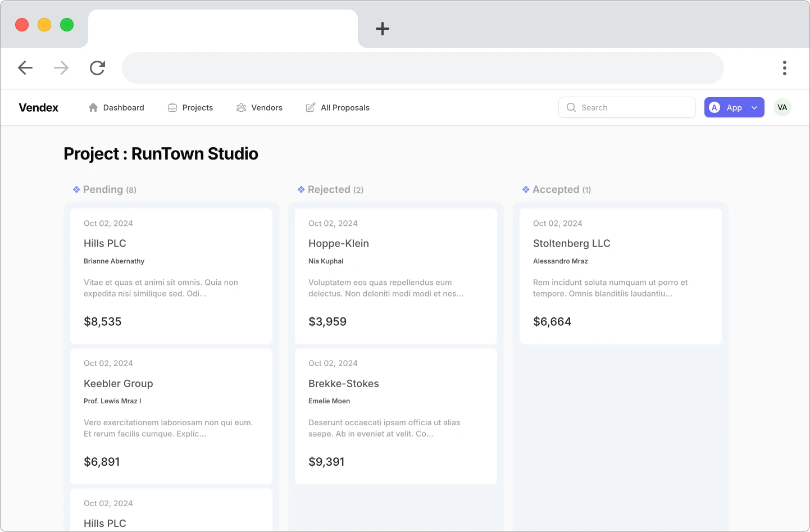Image resolution: width=810 pixels, height=532 pixels.
Task: Click vendor name Emelie Moen
Action: 329,401
